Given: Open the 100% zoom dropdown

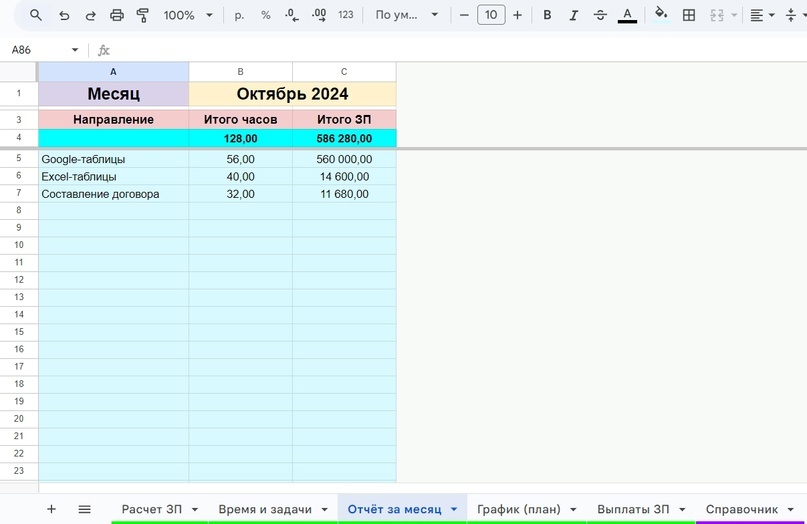Looking at the screenshot, I should point(188,15).
